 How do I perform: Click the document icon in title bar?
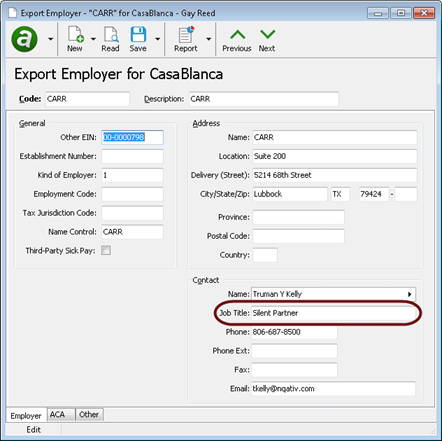pos(13,13)
